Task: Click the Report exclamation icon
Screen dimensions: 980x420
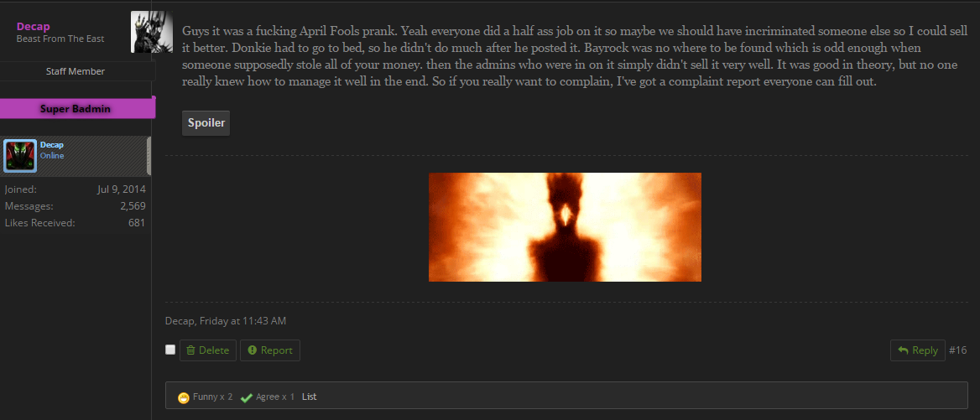Action: point(253,350)
